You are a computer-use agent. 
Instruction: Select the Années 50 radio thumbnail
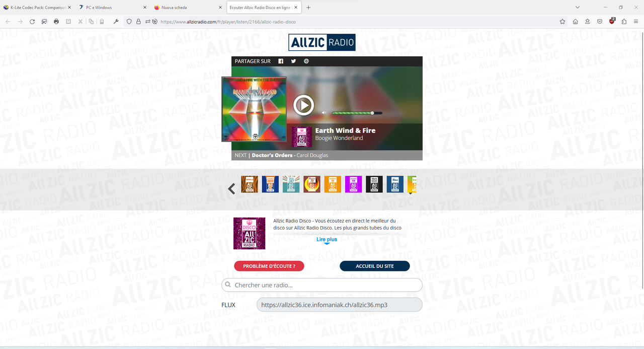pyautogui.click(x=291, y=184)
